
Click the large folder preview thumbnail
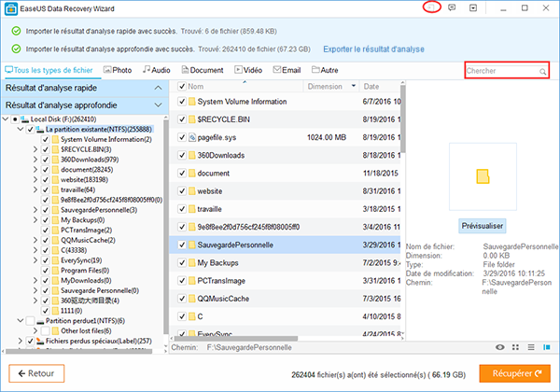pyautogui.click(x=483, y=176)
